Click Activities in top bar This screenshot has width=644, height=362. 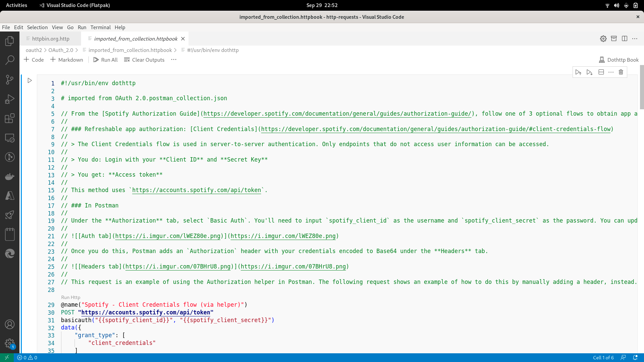pos(16,5)
